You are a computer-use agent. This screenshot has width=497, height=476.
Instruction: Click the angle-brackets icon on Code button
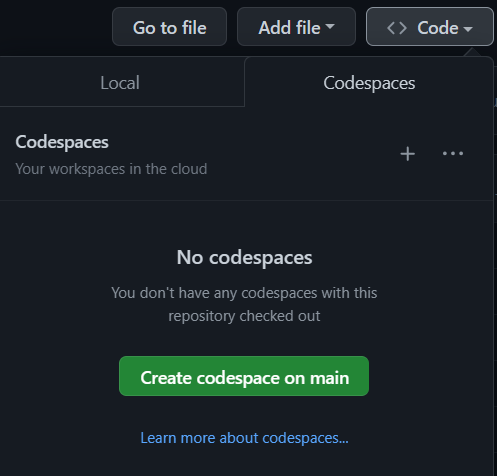pyautogui.click(x=397, y=28)
